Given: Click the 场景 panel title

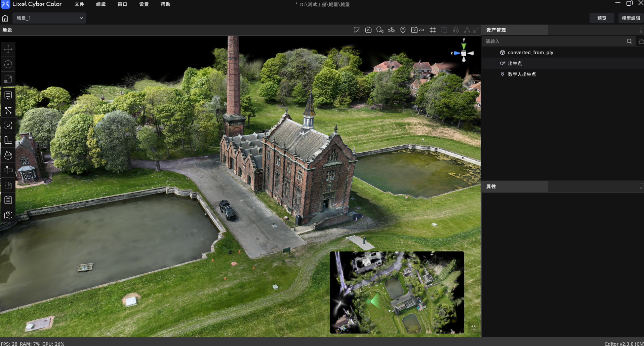Looking at the screenshot, I should point(7,30).
